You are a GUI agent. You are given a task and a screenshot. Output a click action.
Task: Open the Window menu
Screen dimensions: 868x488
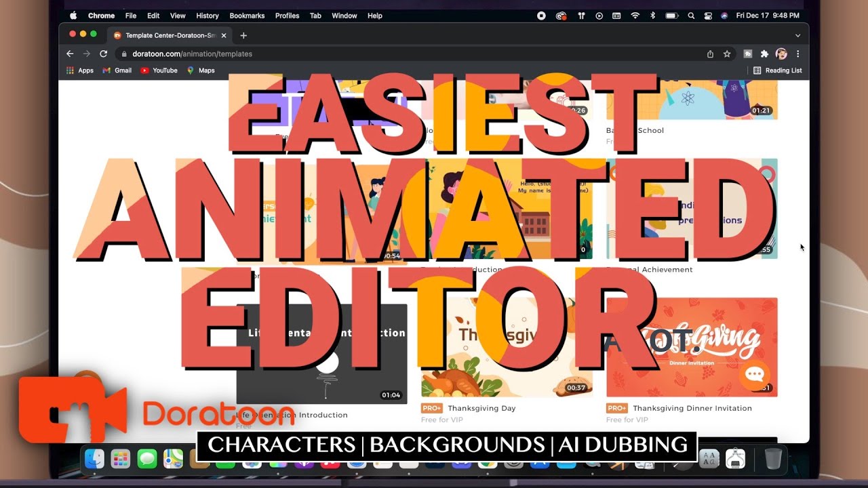coord(344,16)
